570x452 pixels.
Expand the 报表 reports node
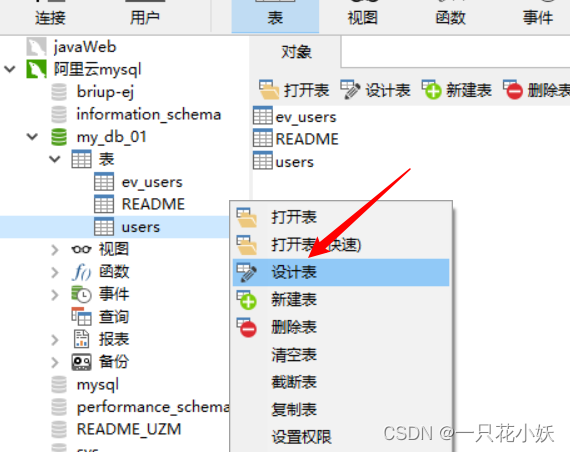click(x=55, y=340)
